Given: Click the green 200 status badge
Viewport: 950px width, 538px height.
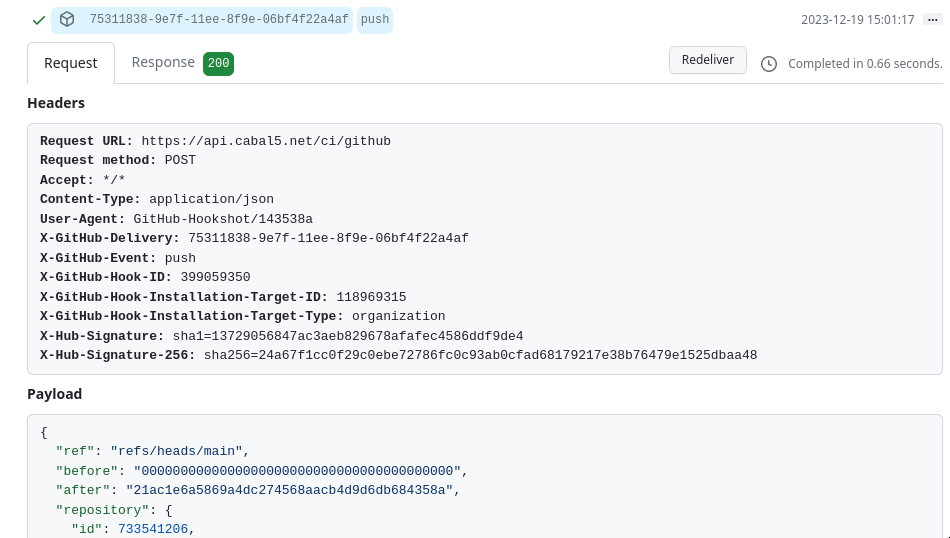Looking at the screenshot, I should coord(218,64).
